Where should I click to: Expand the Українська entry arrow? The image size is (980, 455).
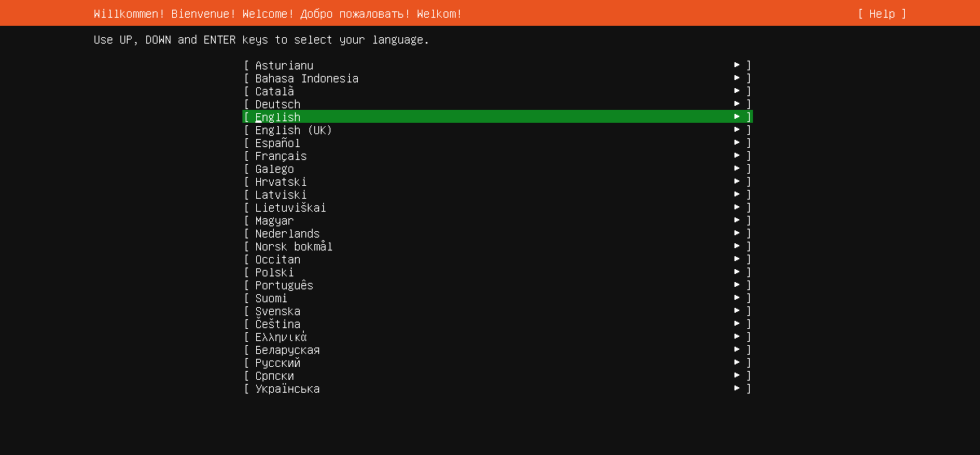737,389
